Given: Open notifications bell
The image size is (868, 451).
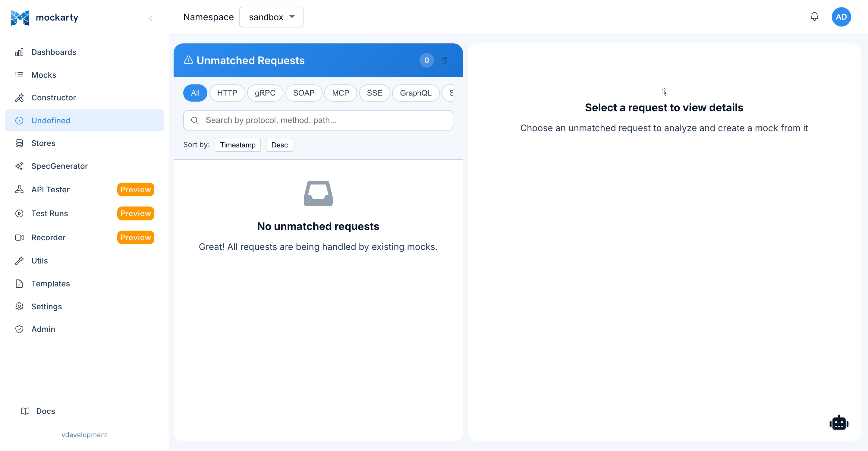Looking at the screenshot, I should (814, 17).
